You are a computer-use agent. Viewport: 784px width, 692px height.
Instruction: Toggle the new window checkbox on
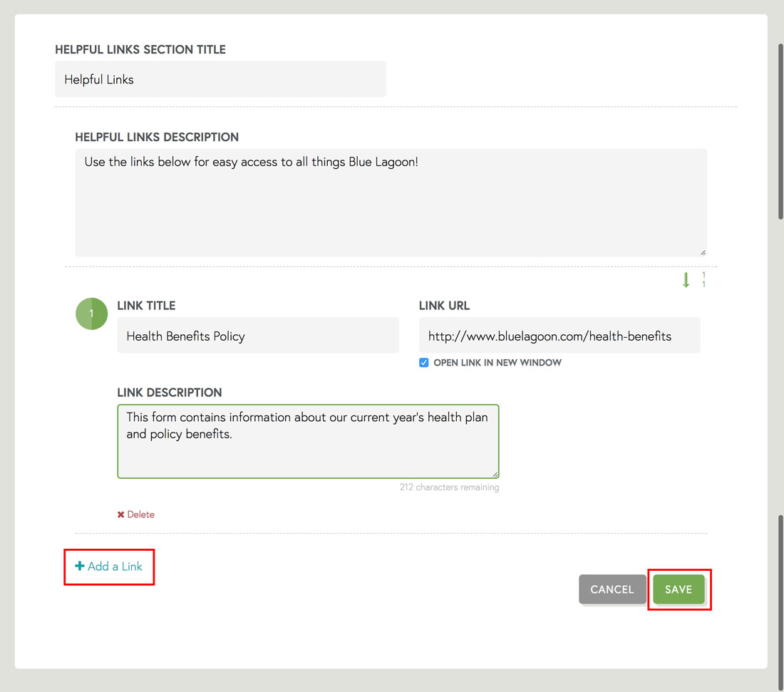click(x=423, y=362)
